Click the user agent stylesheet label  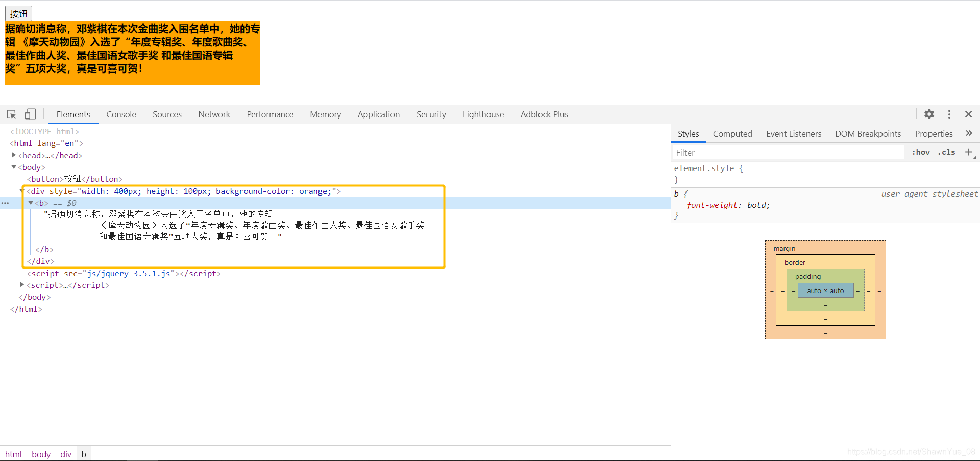929,194
